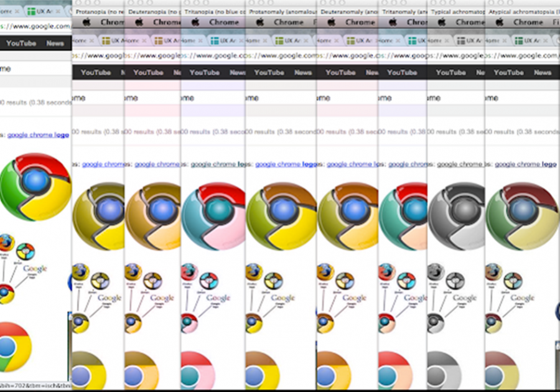
Task: Click the large glossy Chrome logo in the unfiltered window
Action: pos(35,187)
